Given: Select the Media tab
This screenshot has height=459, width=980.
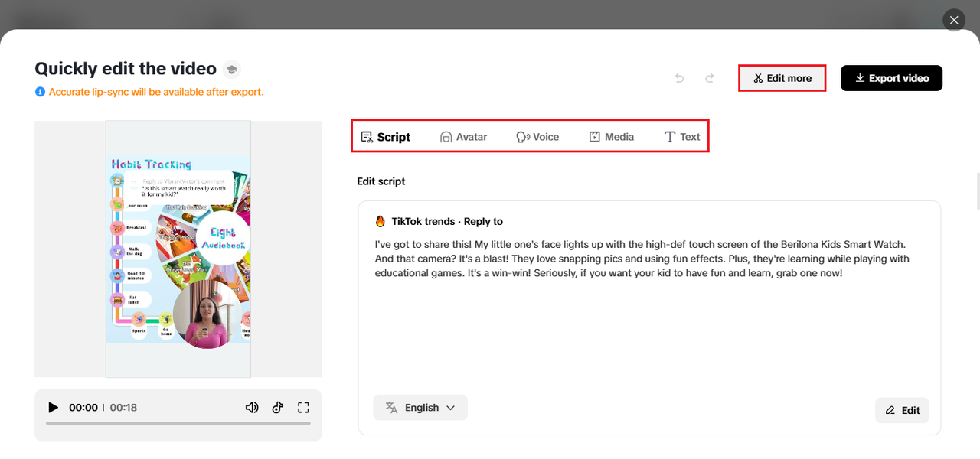Looking at the screenshot, I should point(611,137).
